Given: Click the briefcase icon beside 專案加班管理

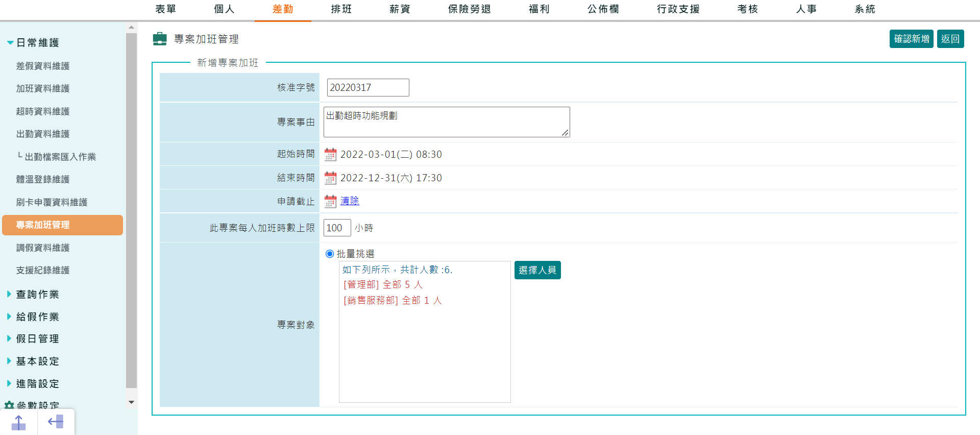Looking at the screenshot, I should [x=160, y=39].
